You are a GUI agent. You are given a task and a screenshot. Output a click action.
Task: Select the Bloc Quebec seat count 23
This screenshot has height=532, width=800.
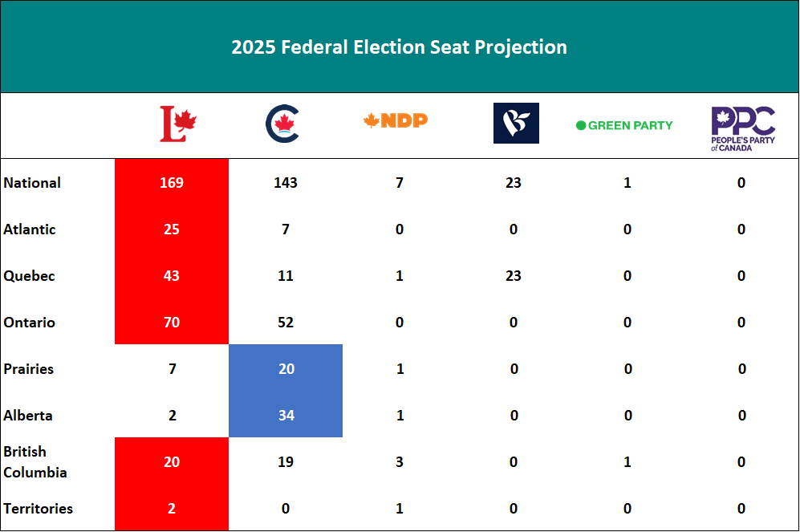point(514,276)
